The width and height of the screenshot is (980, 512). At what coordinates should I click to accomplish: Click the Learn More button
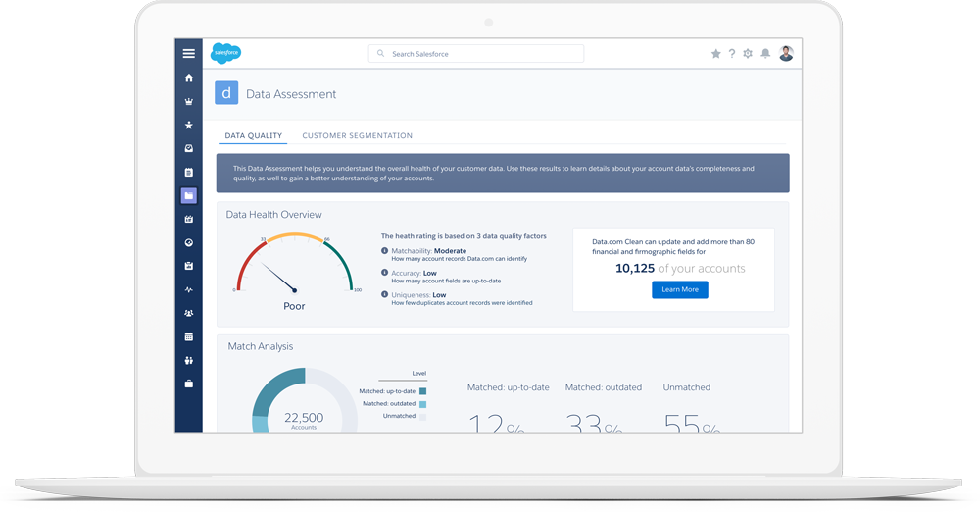point(679,289)
